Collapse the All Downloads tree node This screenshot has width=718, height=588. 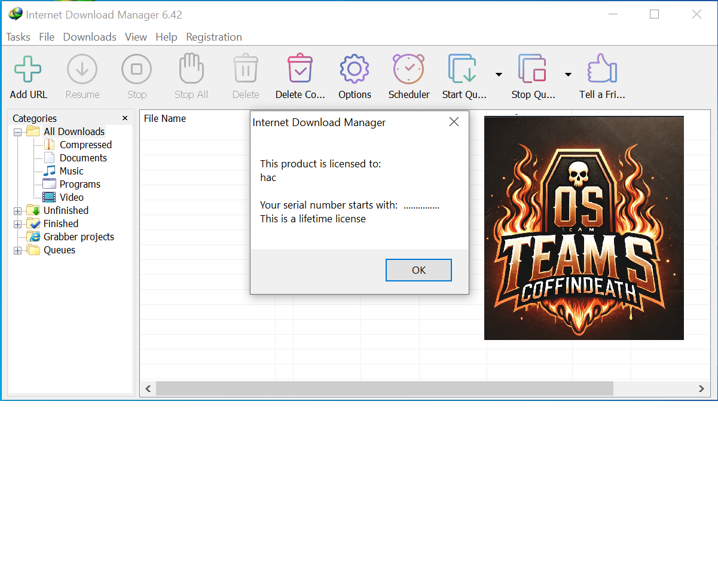(18, 132)
